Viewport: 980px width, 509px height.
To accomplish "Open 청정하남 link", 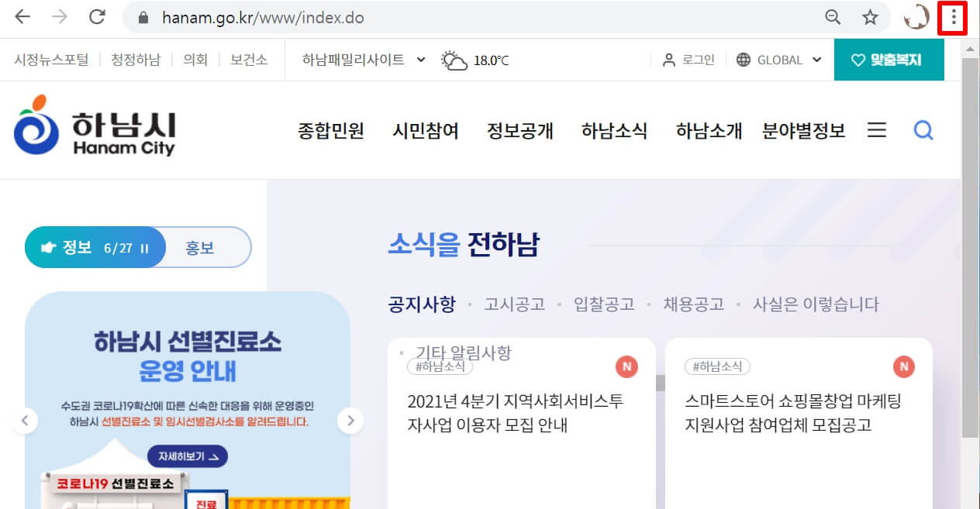I will click(x=136, y=60).
